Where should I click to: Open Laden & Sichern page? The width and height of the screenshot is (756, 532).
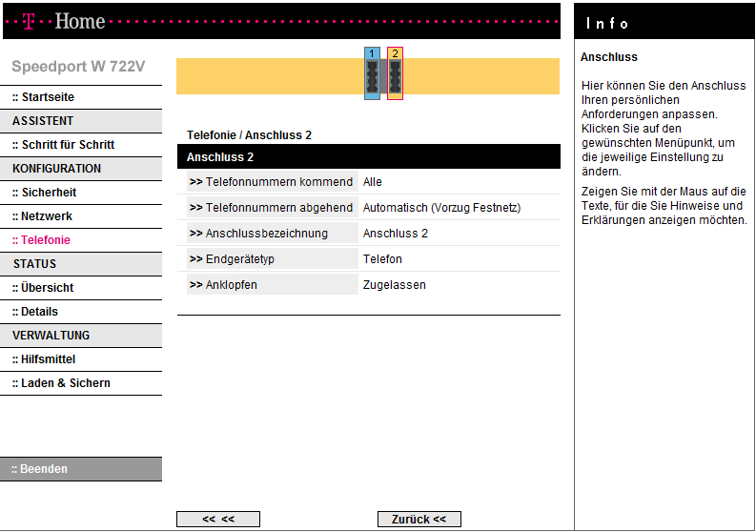[61, 383]
